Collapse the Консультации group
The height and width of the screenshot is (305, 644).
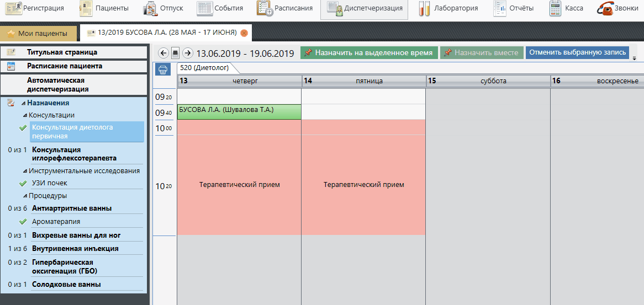coord(25,115)
